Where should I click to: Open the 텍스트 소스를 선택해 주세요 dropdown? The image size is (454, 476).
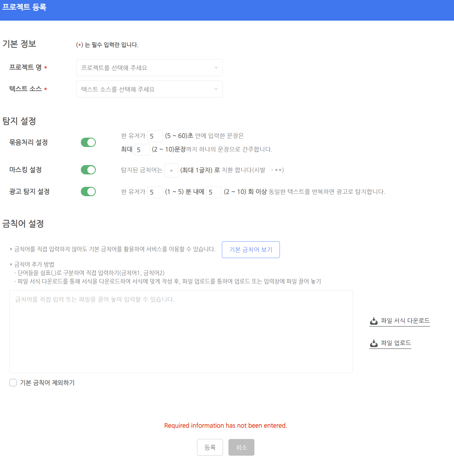coord(149,89)
